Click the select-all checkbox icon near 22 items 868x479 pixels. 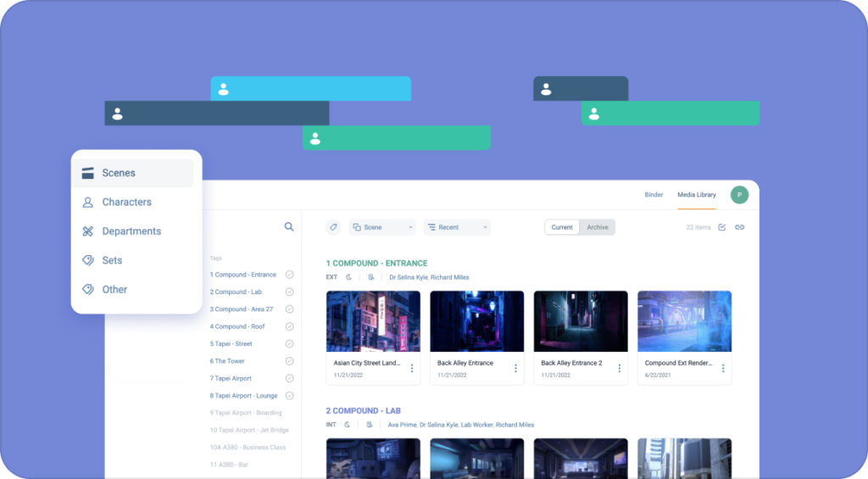(722, 227)
